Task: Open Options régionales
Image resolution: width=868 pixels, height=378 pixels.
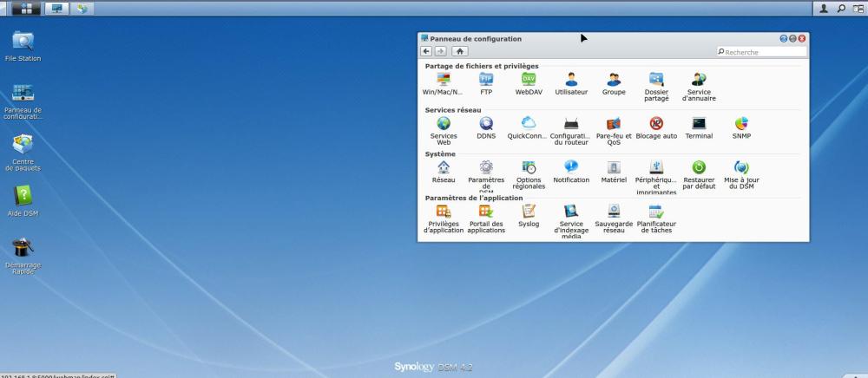Action: click(529, 175)
